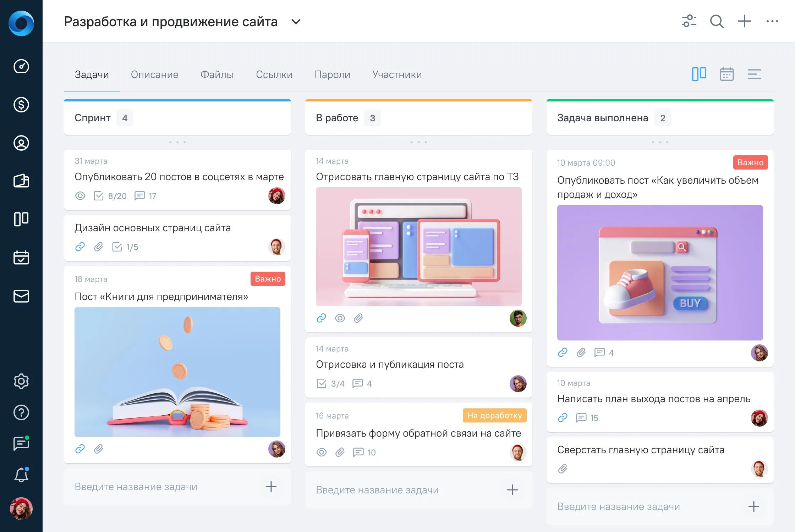Add task with plus in В работе column
This screenshot has width=795, height=532.
(x=512, y=490)
